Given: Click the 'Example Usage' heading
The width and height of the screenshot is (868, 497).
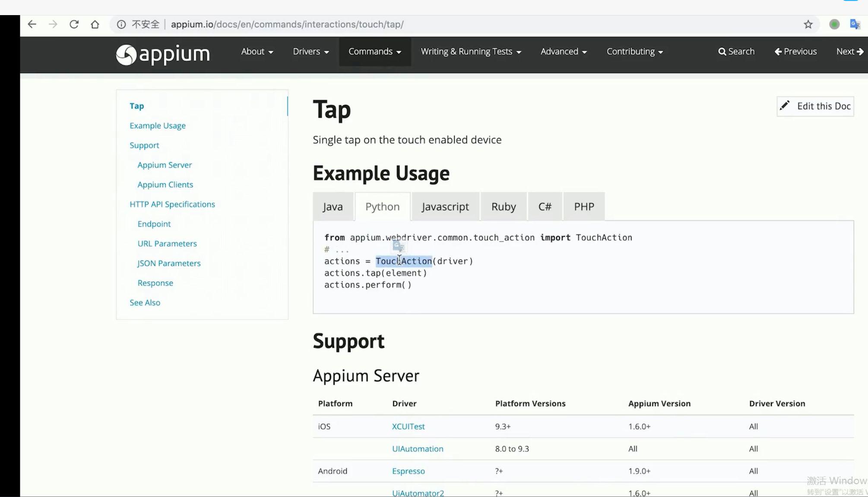Looking at the screenshot, I should tap(381, 173).
